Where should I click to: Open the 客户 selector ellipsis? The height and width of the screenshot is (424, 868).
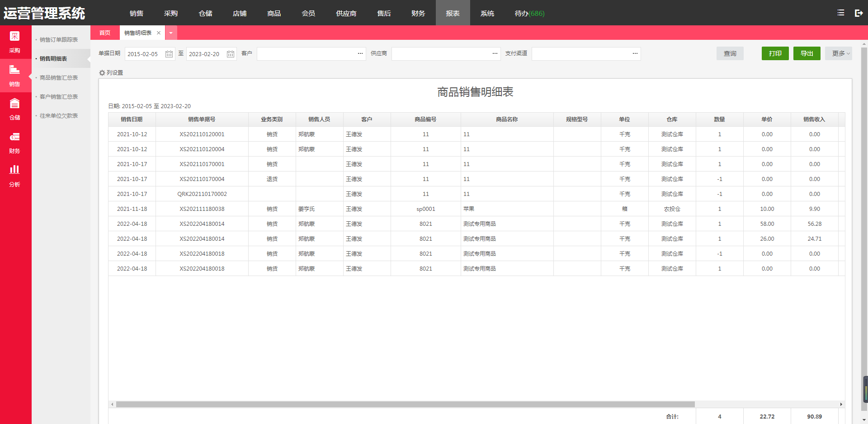coord(360,54)
